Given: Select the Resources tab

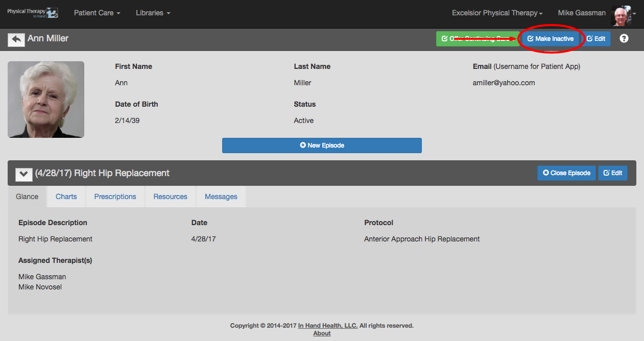Looking at the screenshot, I should pos(171,197).
